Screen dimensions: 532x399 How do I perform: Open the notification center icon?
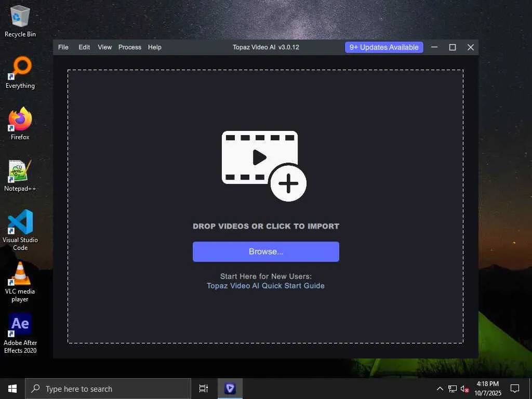(515, 389)
